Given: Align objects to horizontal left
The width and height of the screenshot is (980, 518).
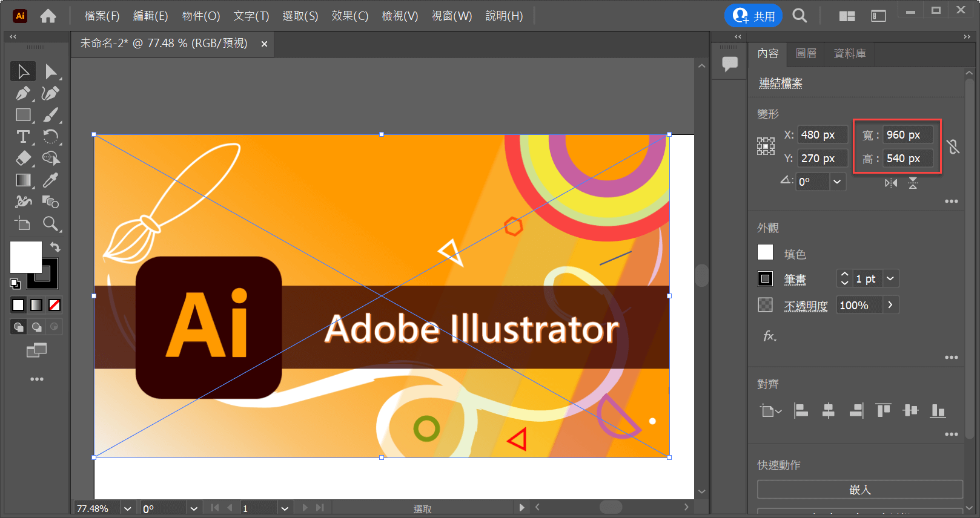Looking at the screenshot, I should [801, 410].
